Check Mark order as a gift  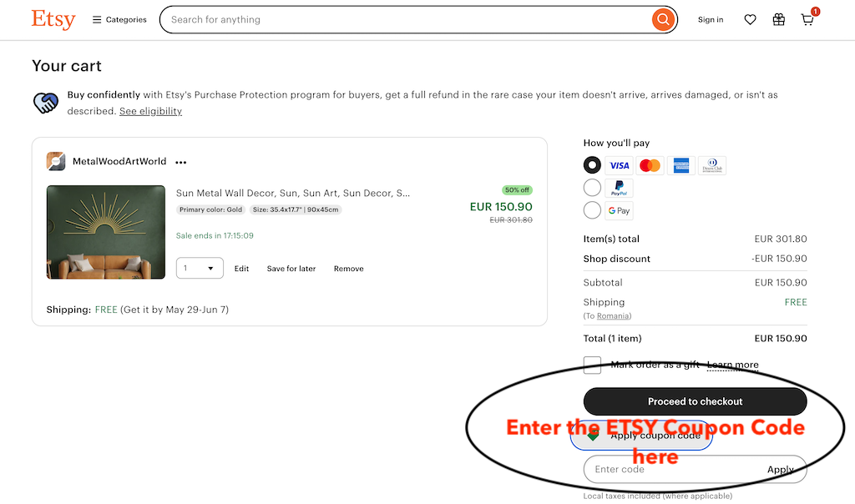click(592, 365)
